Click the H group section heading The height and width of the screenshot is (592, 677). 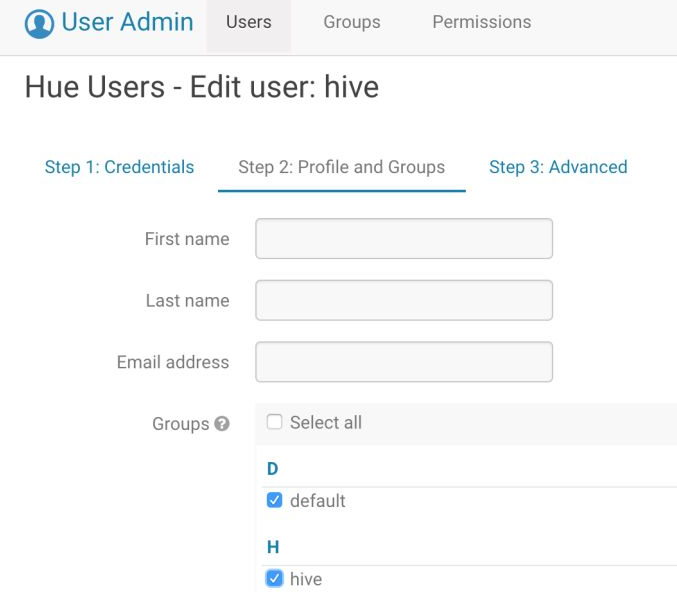click(273, 547)
